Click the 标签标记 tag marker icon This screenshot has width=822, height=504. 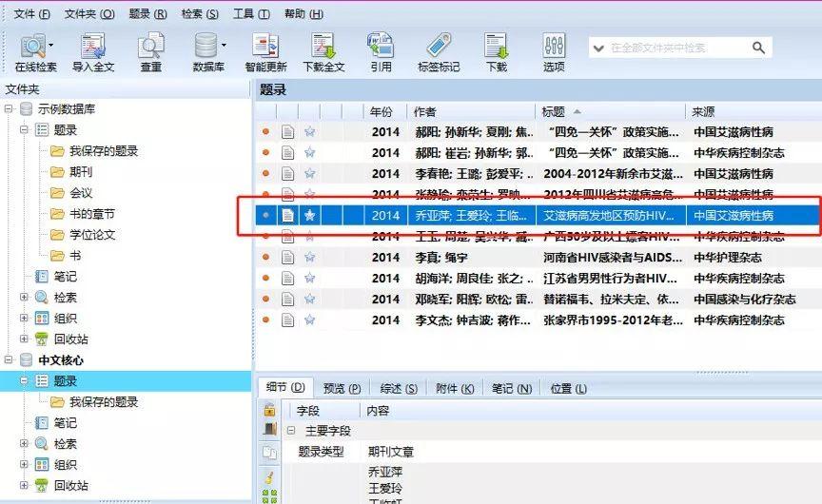click(x=439, y=46)
